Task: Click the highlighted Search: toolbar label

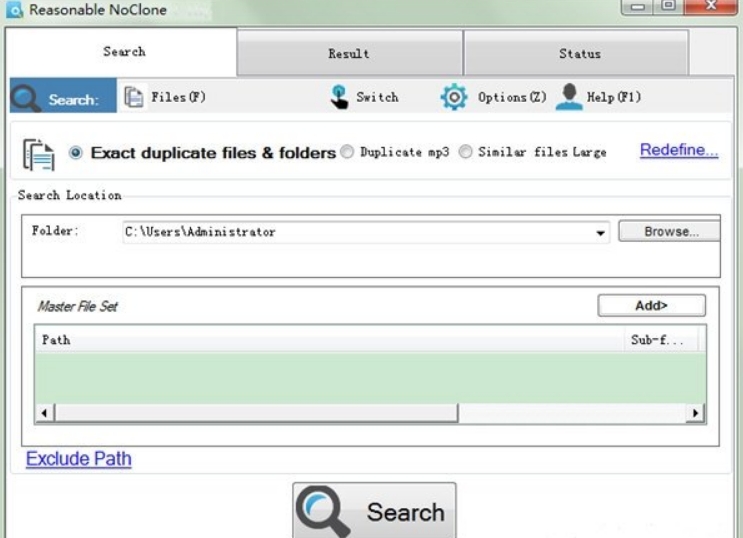Action: click(x=73, y=100)
